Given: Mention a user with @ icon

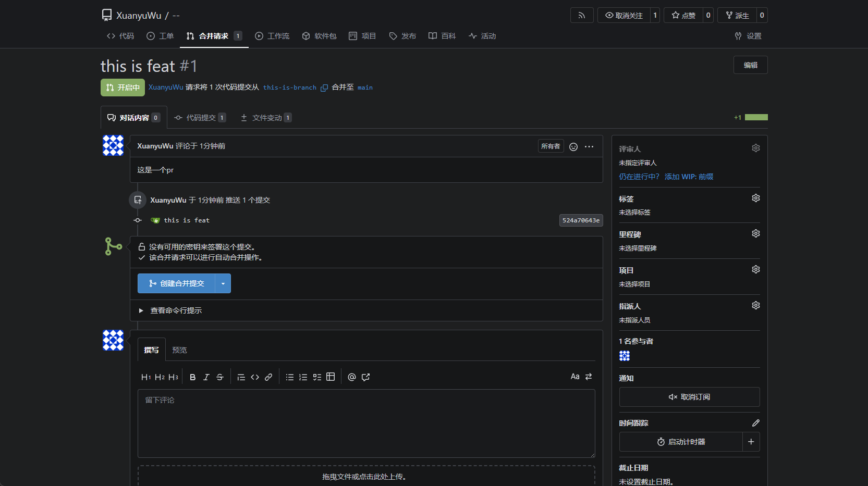Looking at the screenshot, I should pyautogui.click(x=352, y=377).
